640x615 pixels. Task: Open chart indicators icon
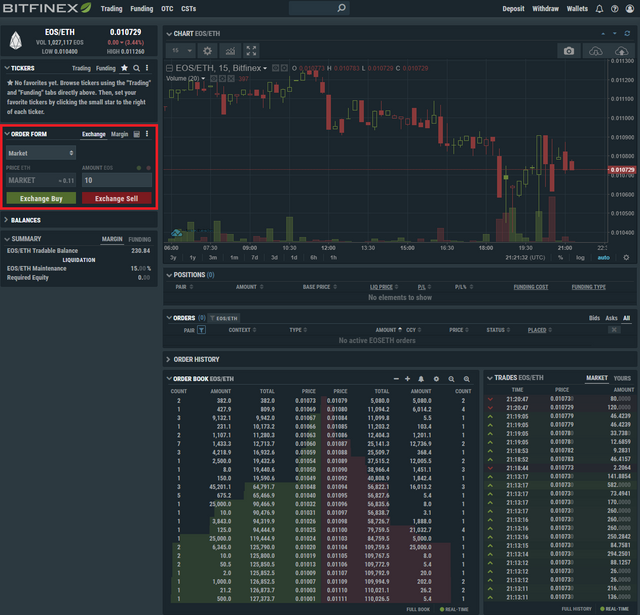(230, 51)
